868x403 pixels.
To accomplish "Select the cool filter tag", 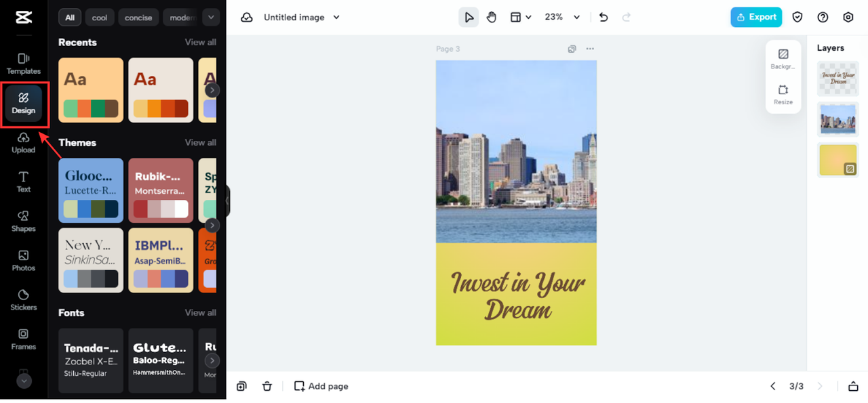I will click(x=100, y=18).
